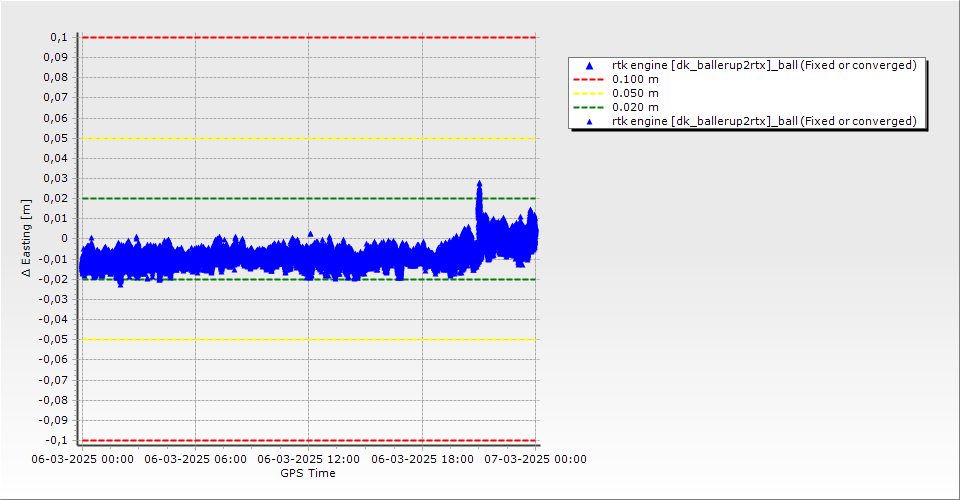The image size is (960, 500).
Task: Click the '0.050 m' legend label
Action: click(x=635, y=94)
